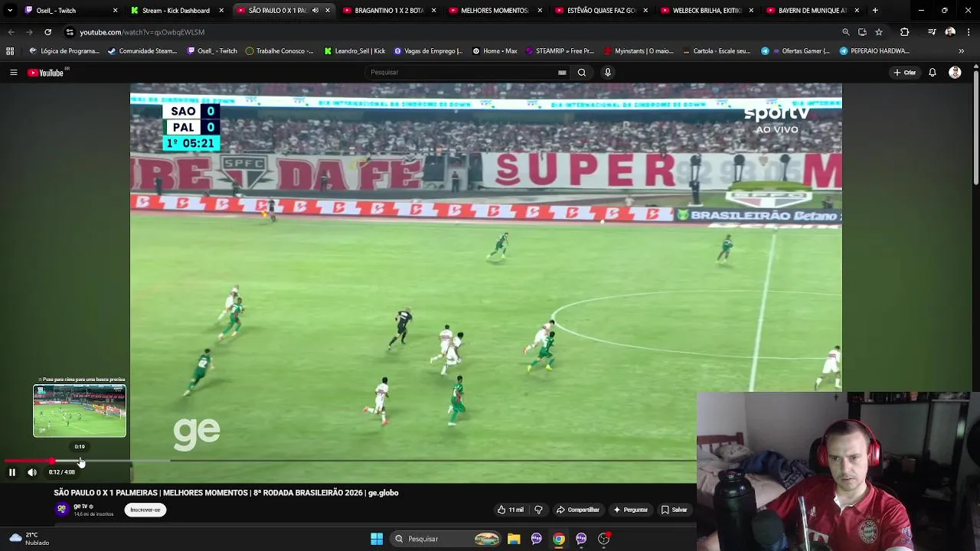Pause the video playback
This screenshot has width=980, height=551.
coord(12,472)
